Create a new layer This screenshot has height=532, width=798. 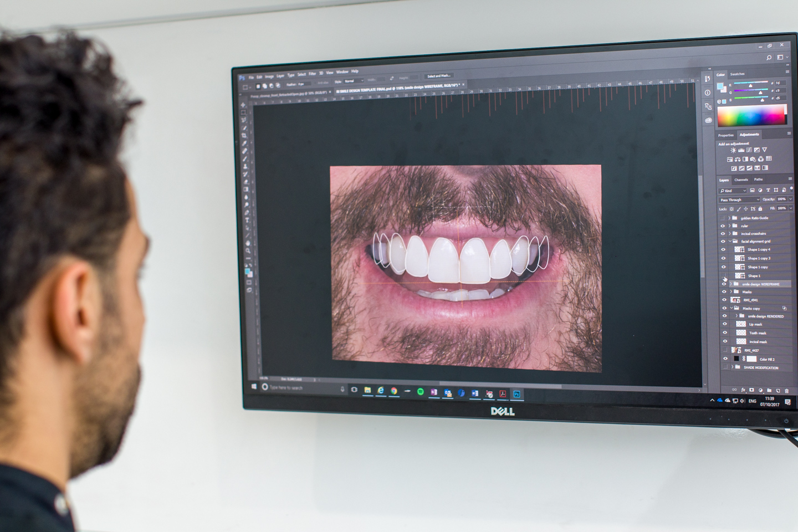(x=777, y=391)
